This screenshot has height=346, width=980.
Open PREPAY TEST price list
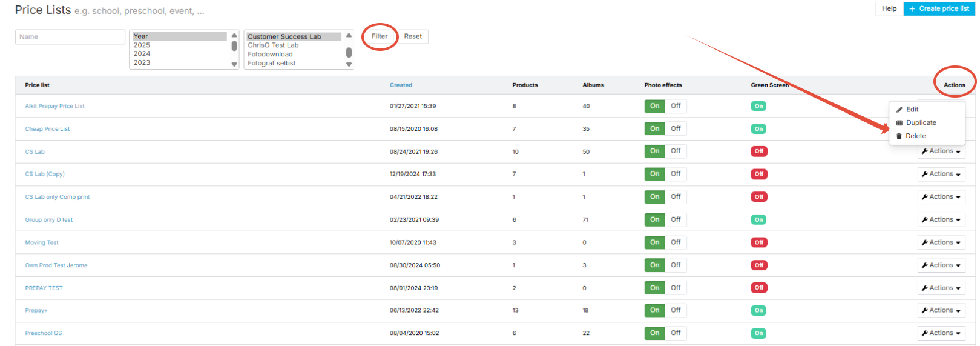pos(44,288)
